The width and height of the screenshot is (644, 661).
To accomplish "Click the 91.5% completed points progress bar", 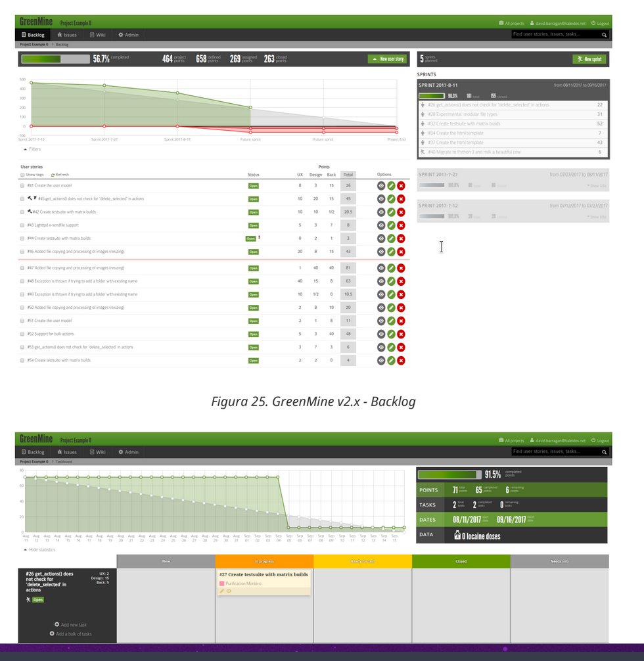I will [449, 474].
